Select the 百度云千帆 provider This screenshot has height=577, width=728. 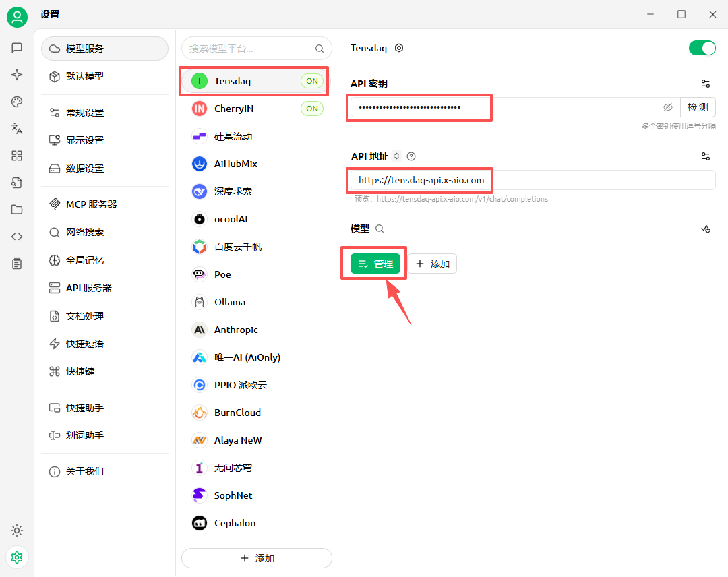(x=257, y=247)
